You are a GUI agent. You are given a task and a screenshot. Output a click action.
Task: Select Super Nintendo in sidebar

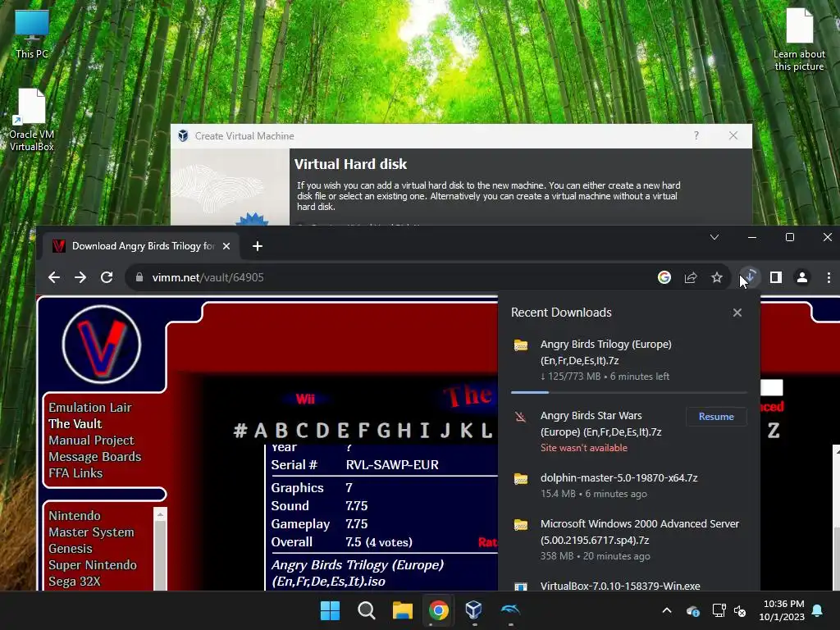point(92,564)
